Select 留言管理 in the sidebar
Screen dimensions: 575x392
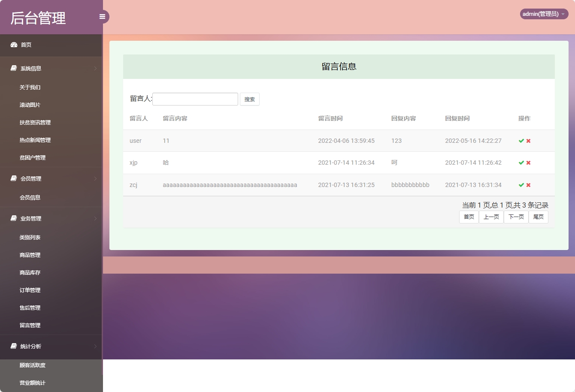click(31, 325)
